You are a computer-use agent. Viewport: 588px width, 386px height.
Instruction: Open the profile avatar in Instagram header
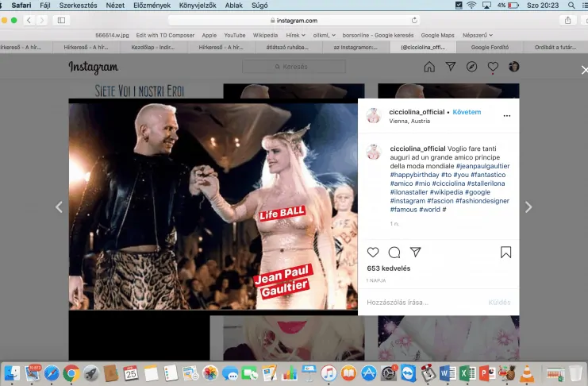(x=513, y=67)
